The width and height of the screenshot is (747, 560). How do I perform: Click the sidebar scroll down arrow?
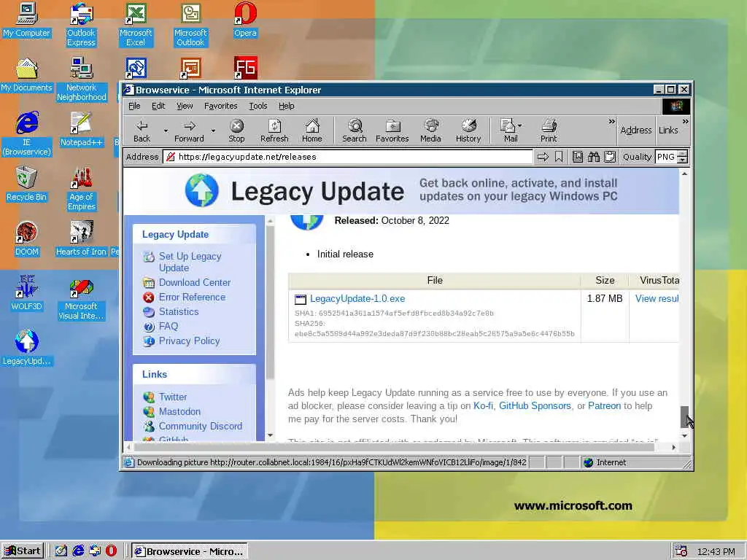pyautogui.click(x=270, y=435)
